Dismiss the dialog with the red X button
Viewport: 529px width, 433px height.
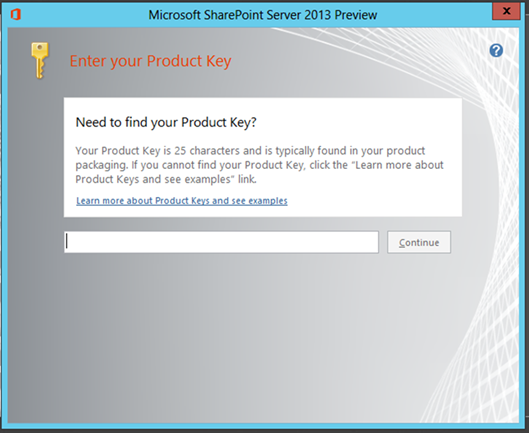coord(506,11)
